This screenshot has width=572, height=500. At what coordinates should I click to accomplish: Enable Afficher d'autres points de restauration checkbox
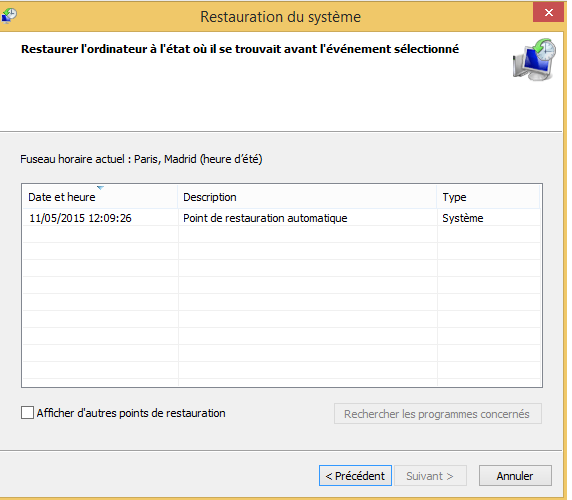pos(27,413)
